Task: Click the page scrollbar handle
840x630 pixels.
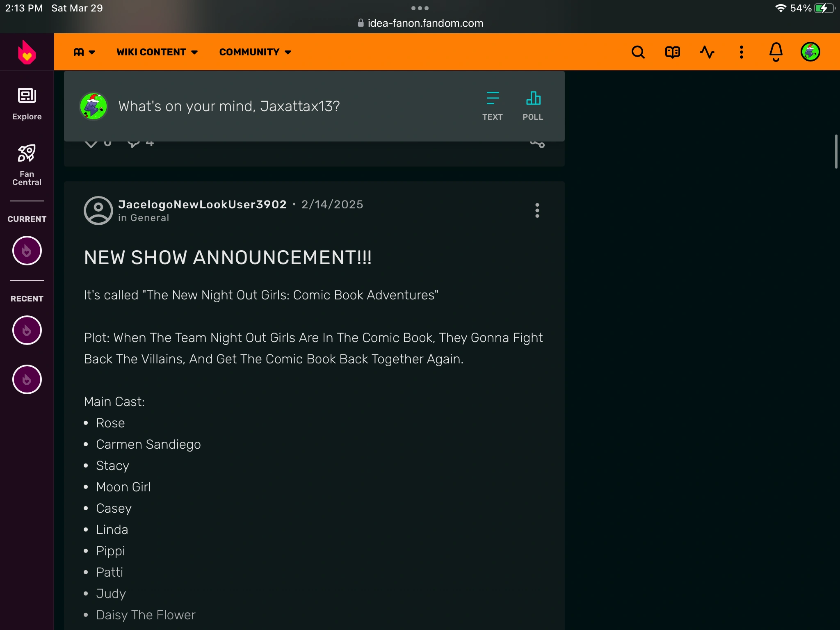Action: (x=835, y=151)
